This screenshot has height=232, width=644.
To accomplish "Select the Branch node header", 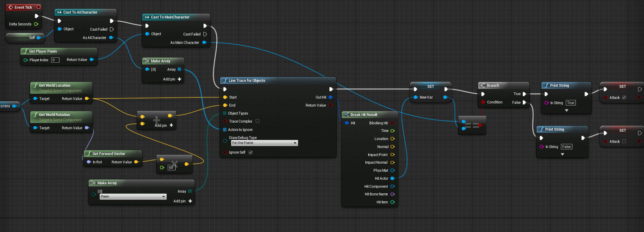I will [x=504, y=85].
